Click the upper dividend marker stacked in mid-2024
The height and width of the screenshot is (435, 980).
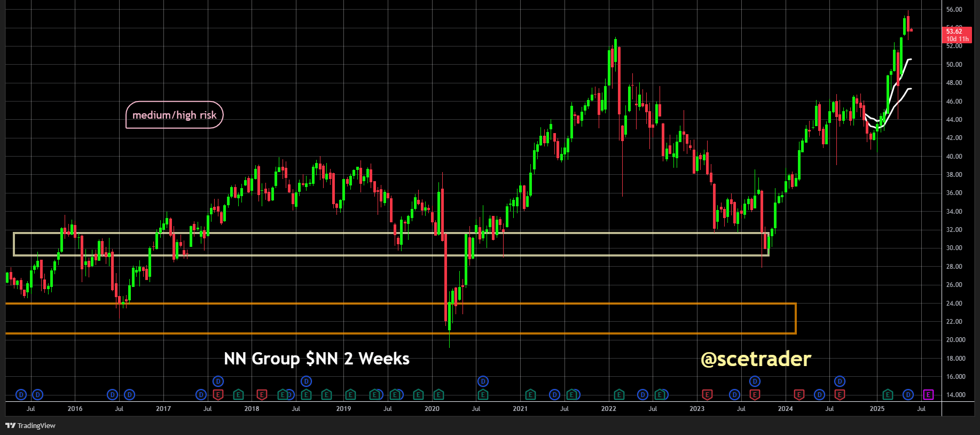840,382
